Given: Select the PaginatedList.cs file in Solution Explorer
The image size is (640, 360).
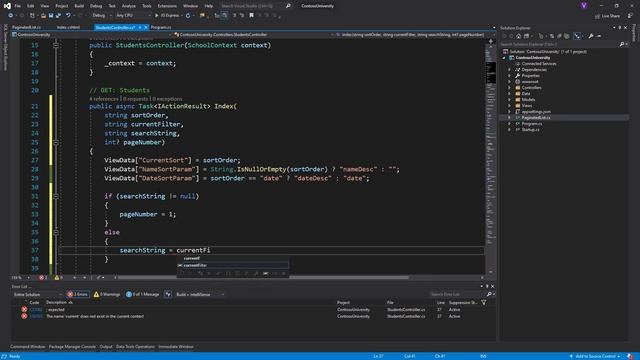Looking at the screenshot, I should tap(536, 118).
